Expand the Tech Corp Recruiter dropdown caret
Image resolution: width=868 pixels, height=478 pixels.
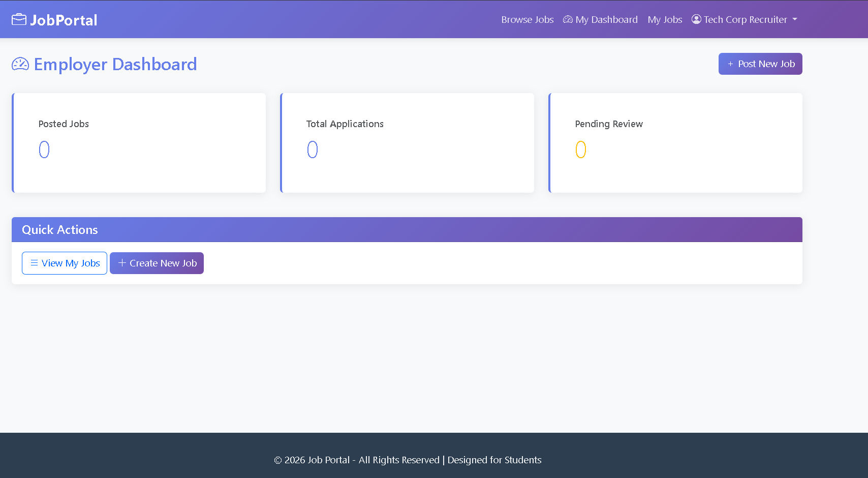pos(795,19)
